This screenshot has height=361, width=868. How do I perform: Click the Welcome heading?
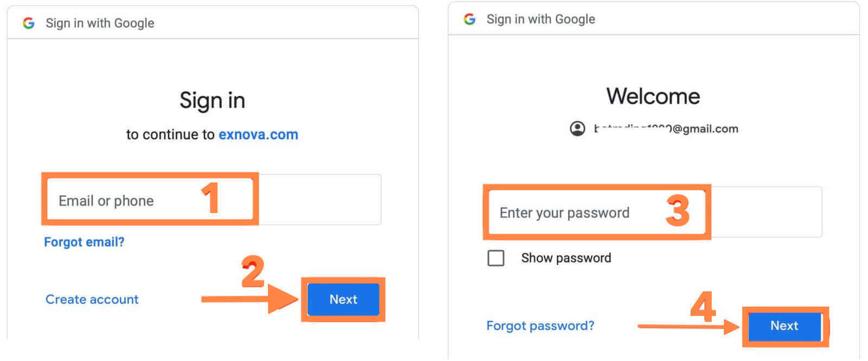[x=653, y=96]
